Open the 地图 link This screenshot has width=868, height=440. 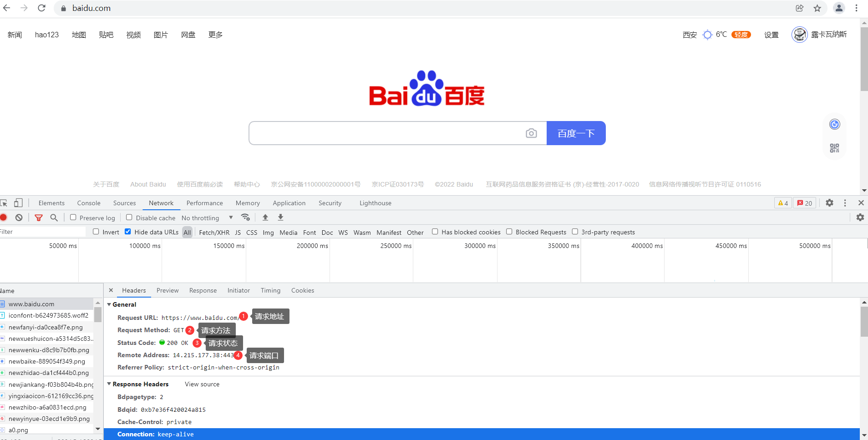[79, 35]
